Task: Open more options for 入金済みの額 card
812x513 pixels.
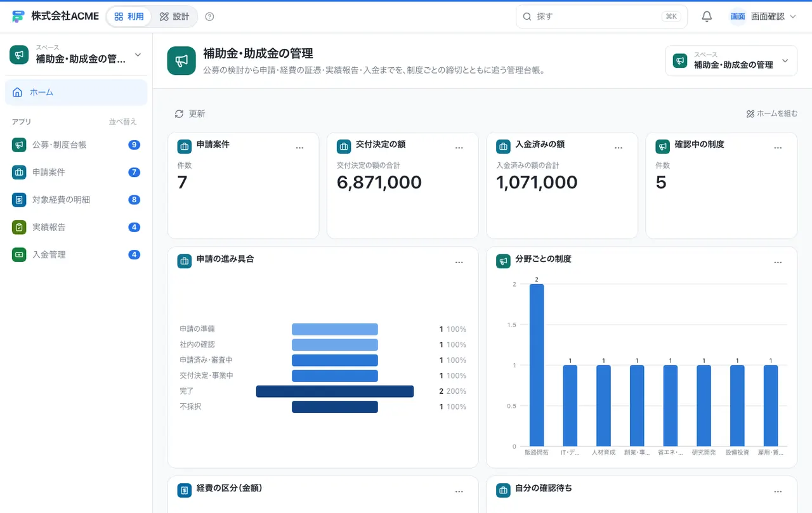Action: coord(619,148)
